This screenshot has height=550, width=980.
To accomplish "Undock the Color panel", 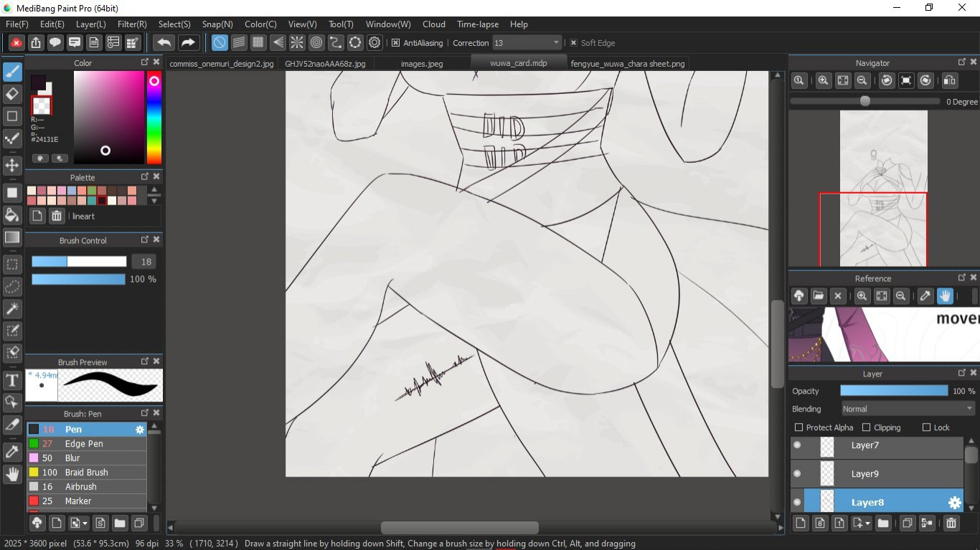I will coord(145,62).
